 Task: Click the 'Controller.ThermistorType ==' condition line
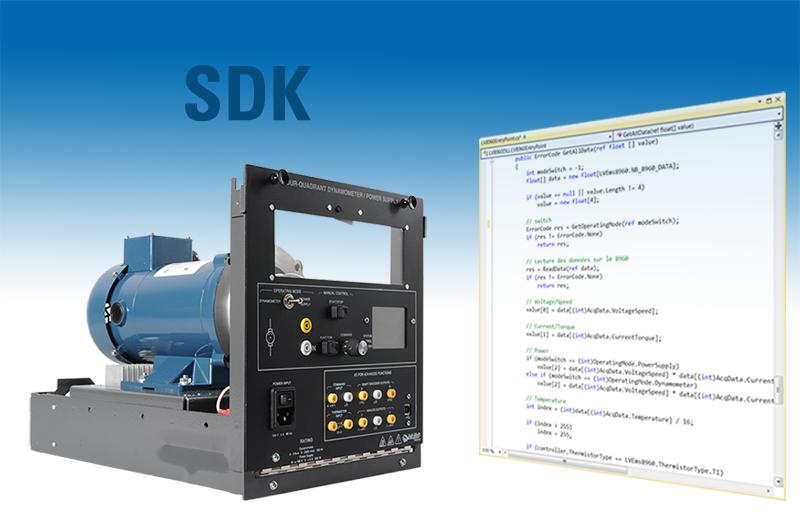click(624, 459)
